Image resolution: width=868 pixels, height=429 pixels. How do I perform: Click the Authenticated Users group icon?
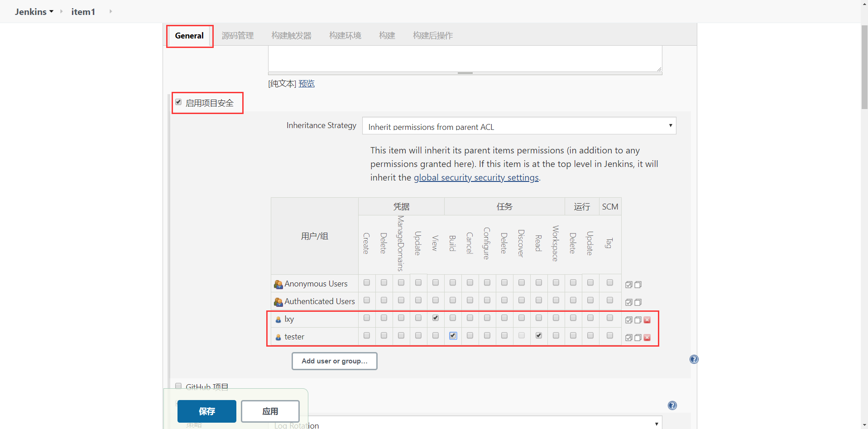tap(278, 302)
